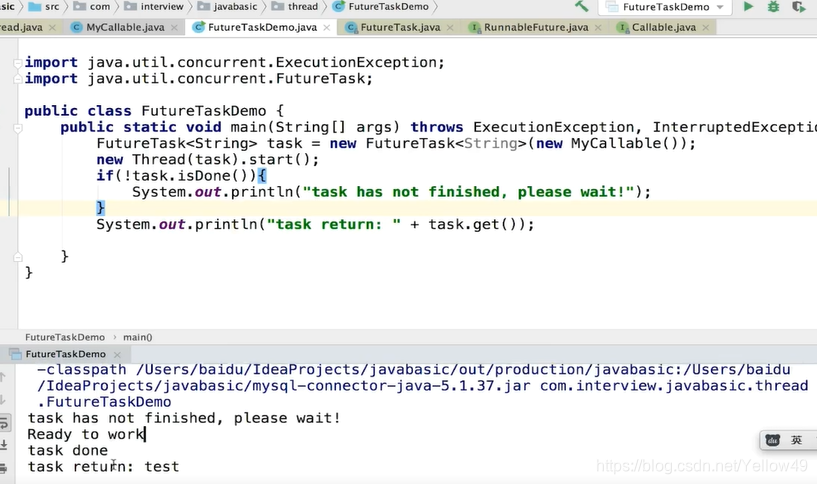This screenshot has height=484, width=817.
Task: Click 'ExecutionException' in the first import line
Action: [356, 63]
